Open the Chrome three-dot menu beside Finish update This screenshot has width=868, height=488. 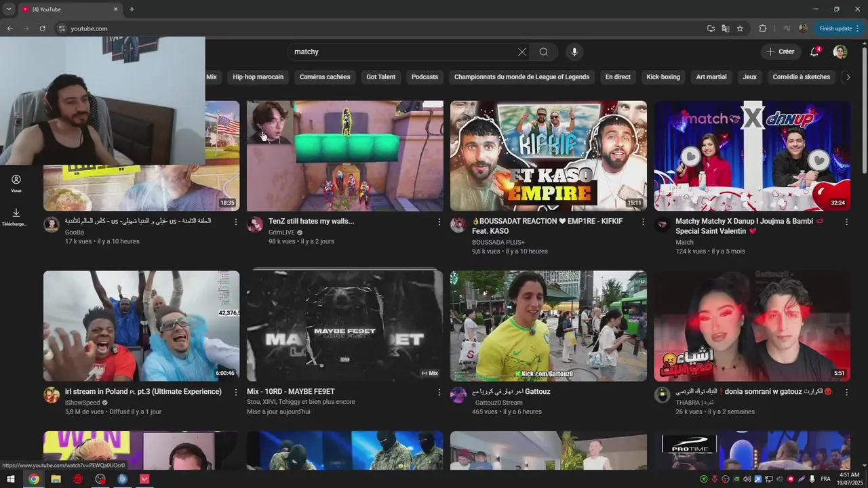click(x=858, y=28)
